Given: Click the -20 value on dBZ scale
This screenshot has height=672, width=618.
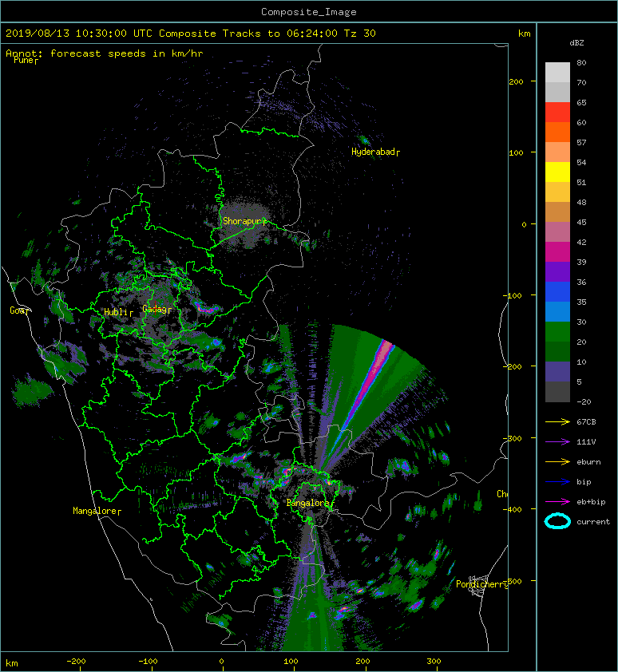Looking at the screenshot, I should [x=584, y=402].
